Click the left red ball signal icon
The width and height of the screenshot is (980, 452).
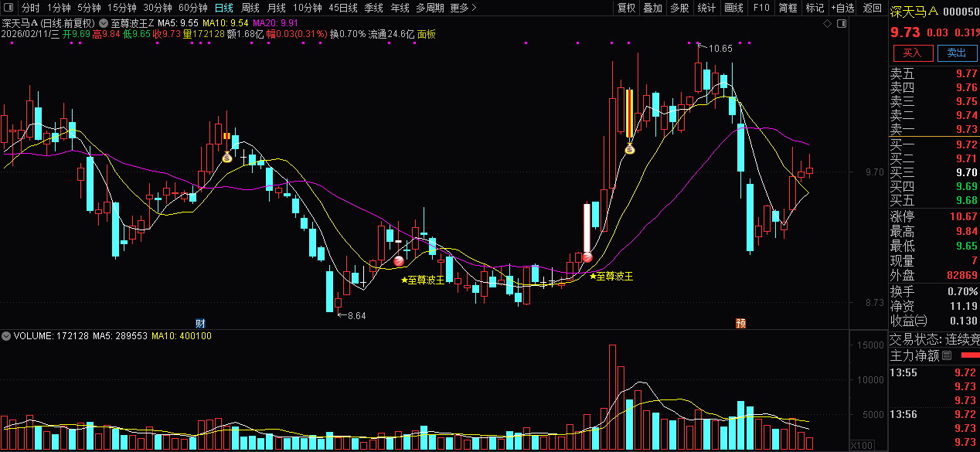tap(399, 261)
